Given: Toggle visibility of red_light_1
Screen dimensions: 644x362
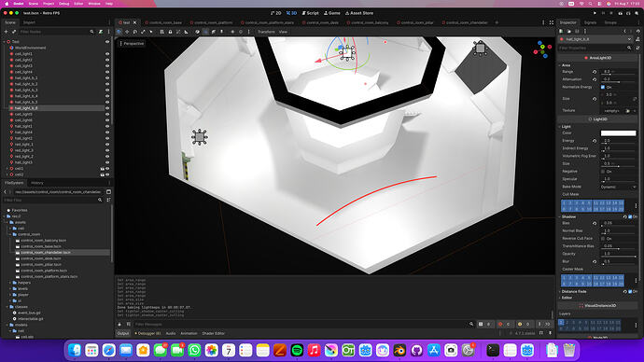Looking at the screenshot, I should pyautogui.click(x=107, y=145).
